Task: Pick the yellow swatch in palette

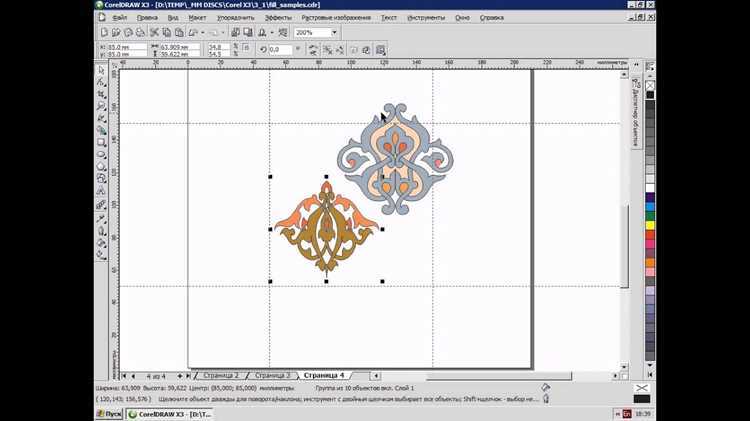Action: pyautogui.click(x=650, y=225)
